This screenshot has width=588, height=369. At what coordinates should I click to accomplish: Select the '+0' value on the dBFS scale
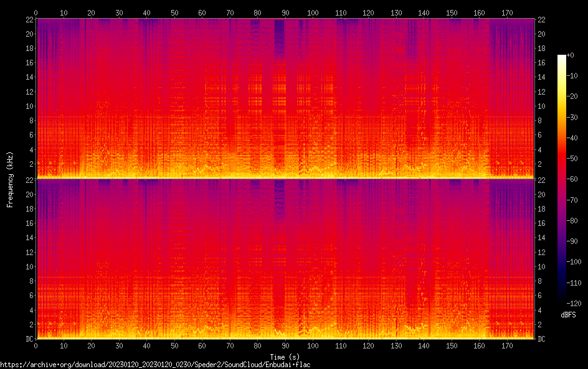tap(570, 55)
